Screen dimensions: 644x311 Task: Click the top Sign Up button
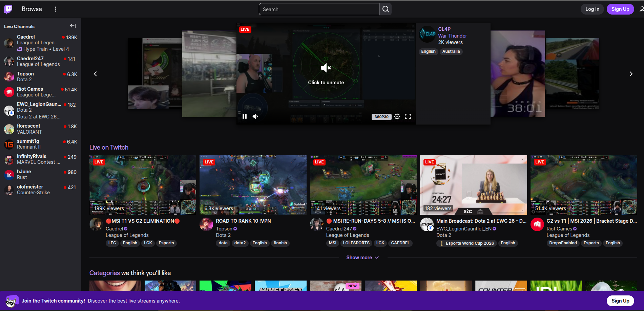[620, 9]
